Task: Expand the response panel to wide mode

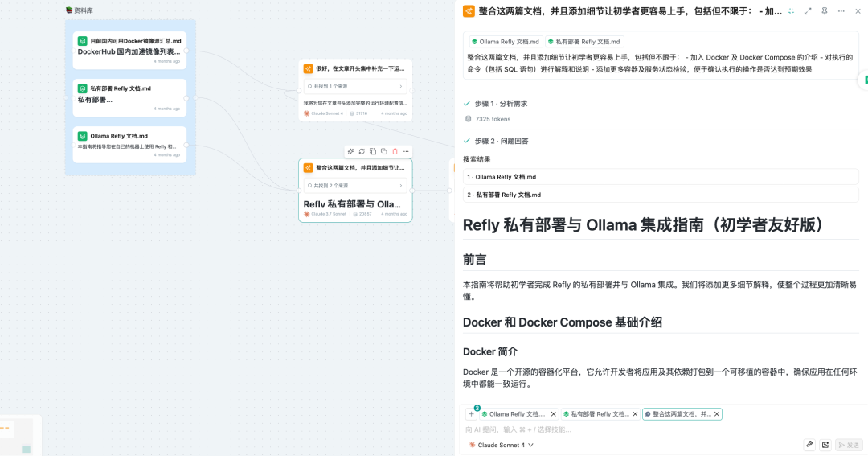Action: (x=808, y=11)
